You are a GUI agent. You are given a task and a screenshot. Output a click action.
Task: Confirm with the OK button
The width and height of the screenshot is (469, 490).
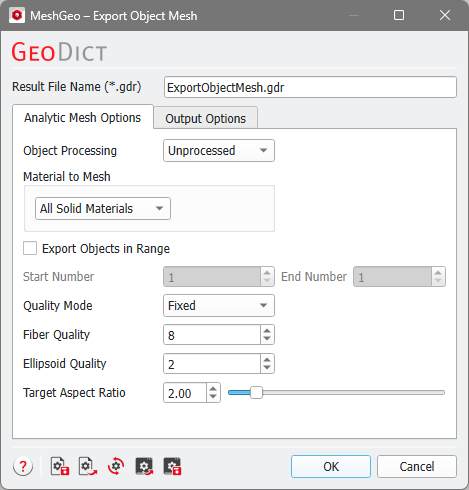(x=331, y=466)
